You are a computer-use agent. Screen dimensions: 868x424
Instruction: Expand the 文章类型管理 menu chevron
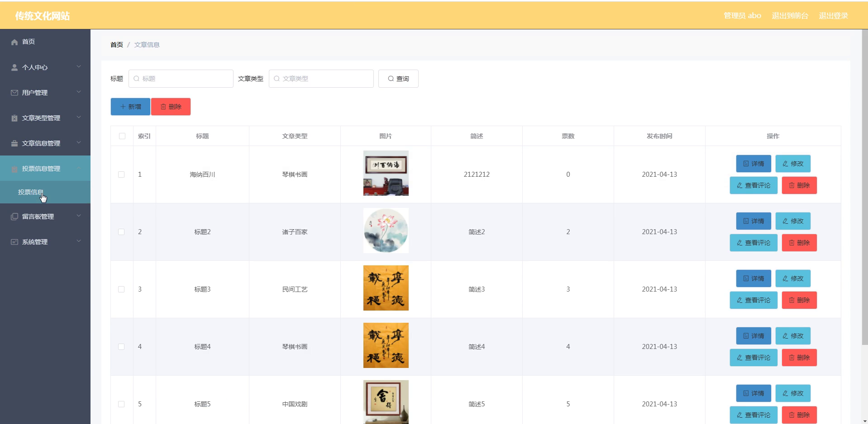79,118
